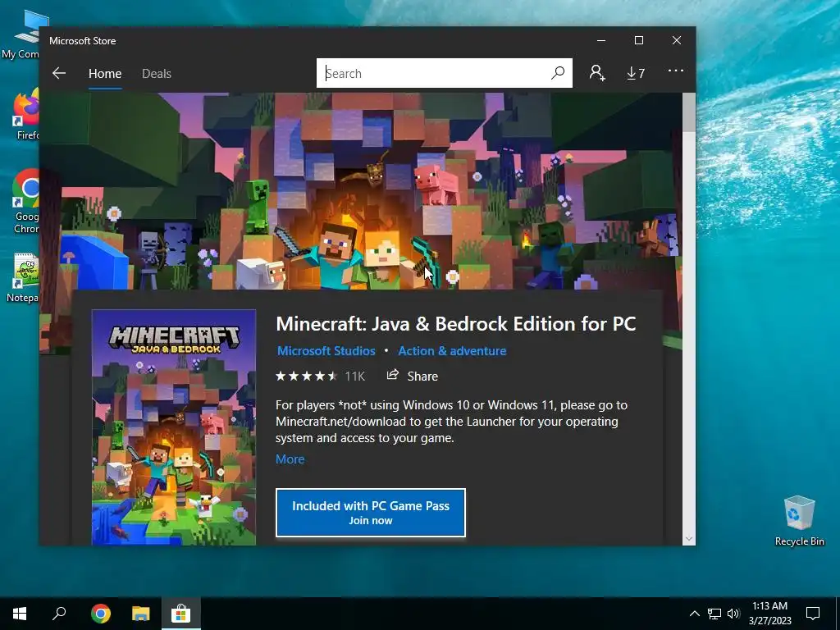Expand description with the More link
The image size is (840, 630).
pos(290,459)
